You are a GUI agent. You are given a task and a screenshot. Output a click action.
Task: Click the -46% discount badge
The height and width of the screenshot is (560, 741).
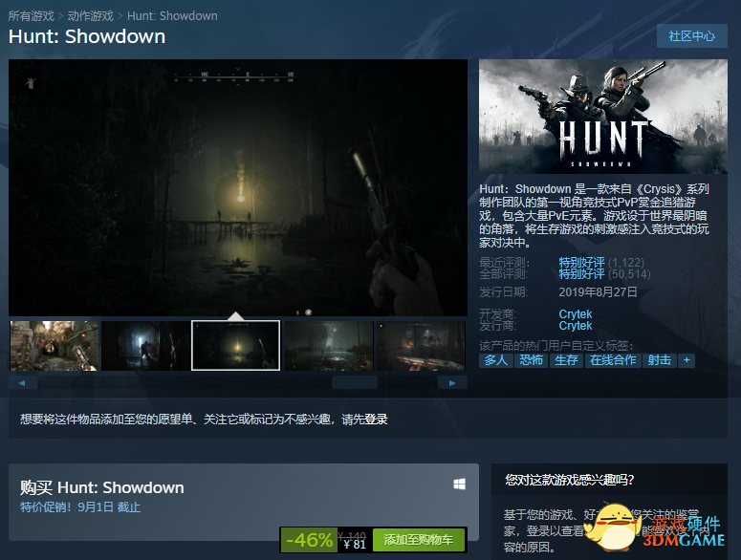click(309, 540)
